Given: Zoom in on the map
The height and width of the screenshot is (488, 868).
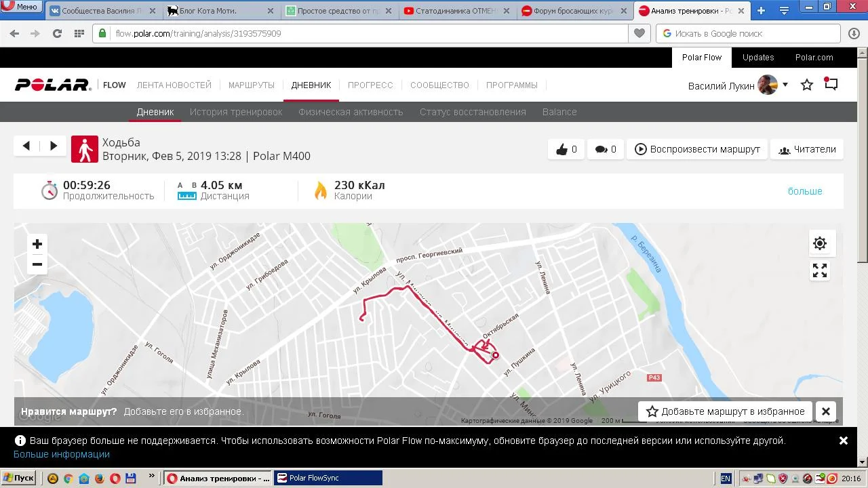Looking at the screenshot, I should 37,244.
